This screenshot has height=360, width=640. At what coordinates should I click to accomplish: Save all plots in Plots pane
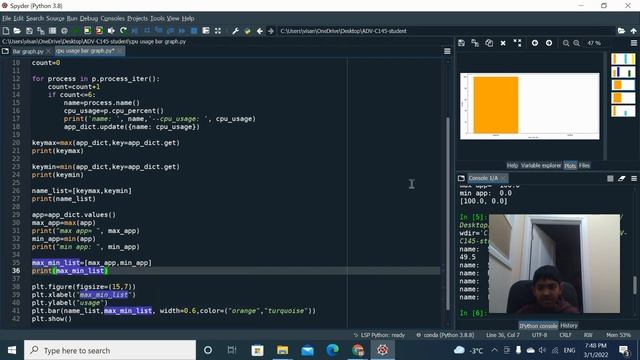pos(475,43)
